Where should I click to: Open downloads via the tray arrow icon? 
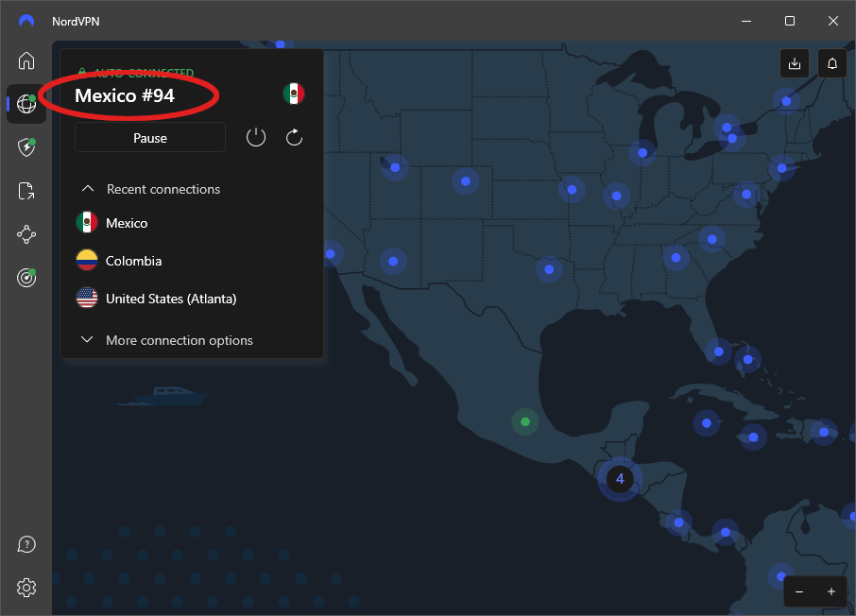(795, 63)
